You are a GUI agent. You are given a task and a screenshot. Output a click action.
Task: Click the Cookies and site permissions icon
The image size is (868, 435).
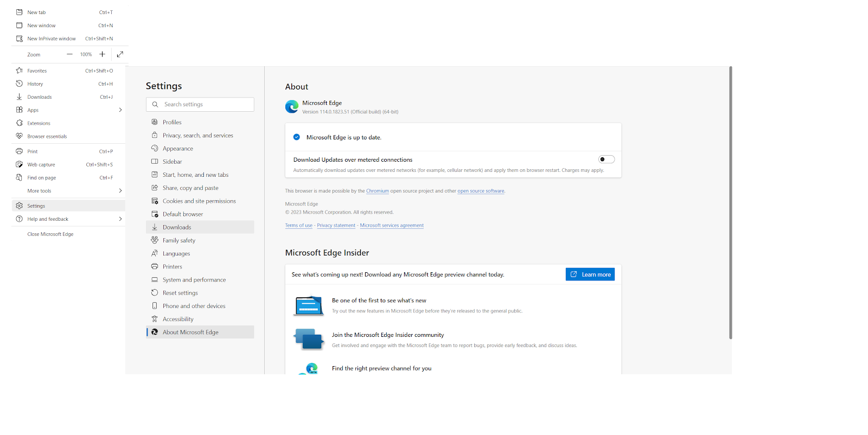(155, 201)
